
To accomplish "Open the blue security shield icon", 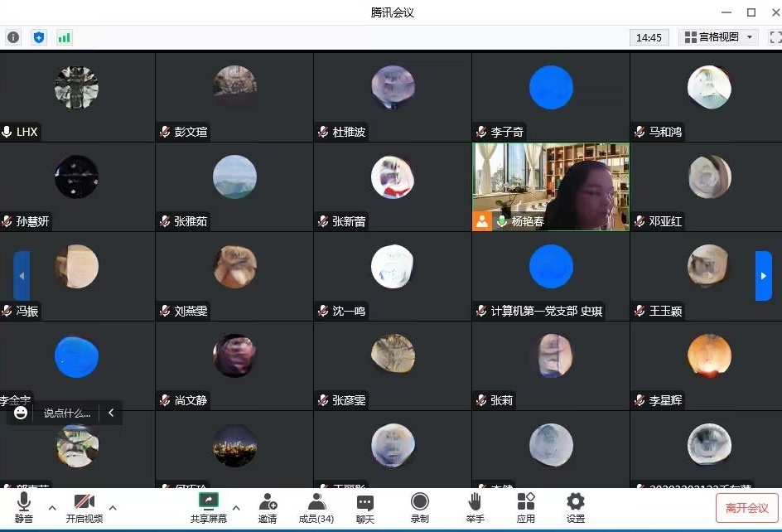I will 38,37.
